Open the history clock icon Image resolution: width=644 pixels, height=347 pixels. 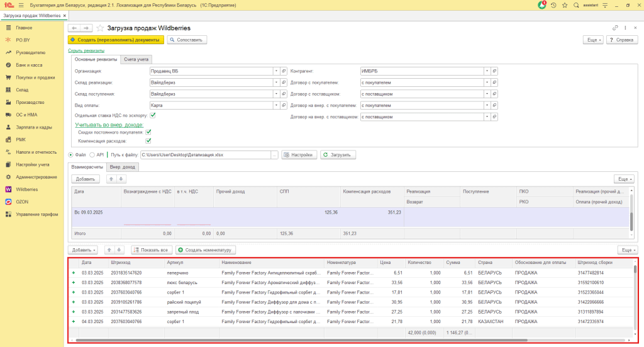(553, 5)
